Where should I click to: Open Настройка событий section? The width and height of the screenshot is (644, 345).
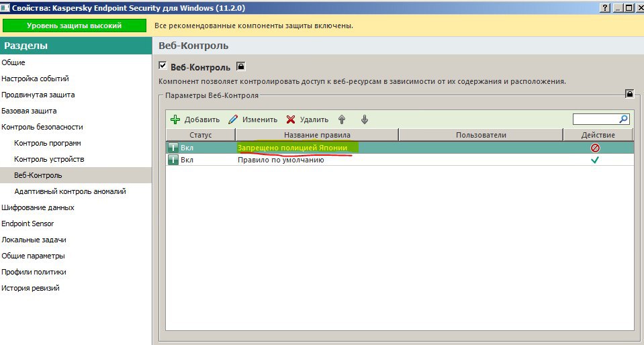pos(35,79)
